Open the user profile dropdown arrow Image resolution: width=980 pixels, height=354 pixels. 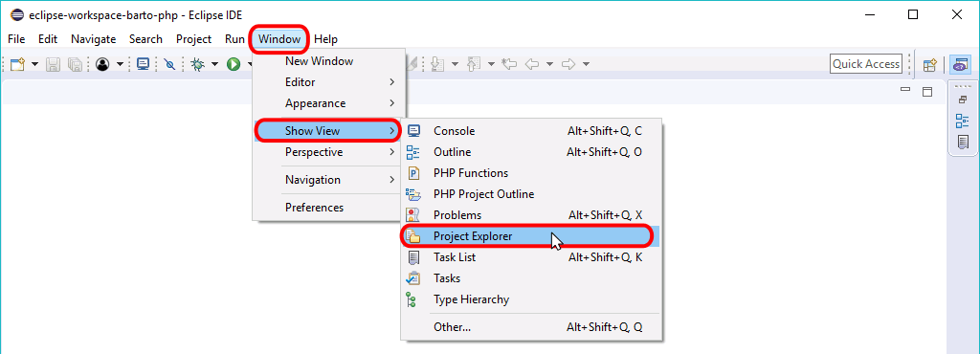click(x=120, y=64)
